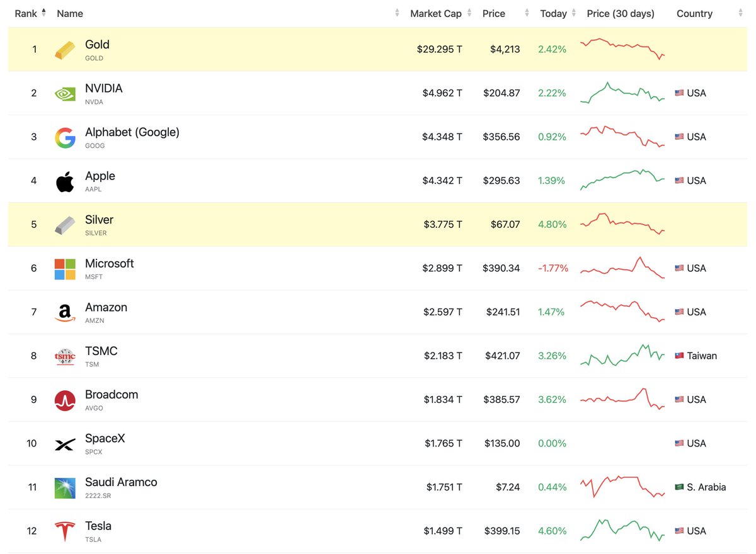Click the Saudi Aramco logo
756x554 pixels.
tap(65, 488)
